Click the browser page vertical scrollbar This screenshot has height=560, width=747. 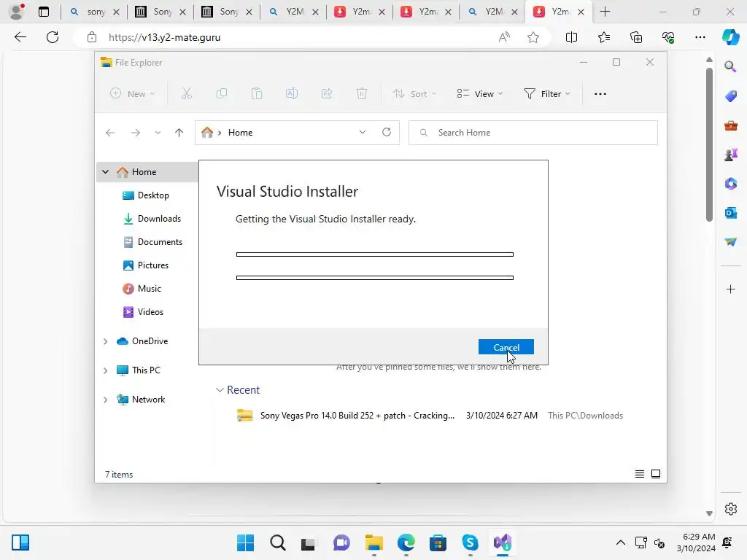click(709, 145)
